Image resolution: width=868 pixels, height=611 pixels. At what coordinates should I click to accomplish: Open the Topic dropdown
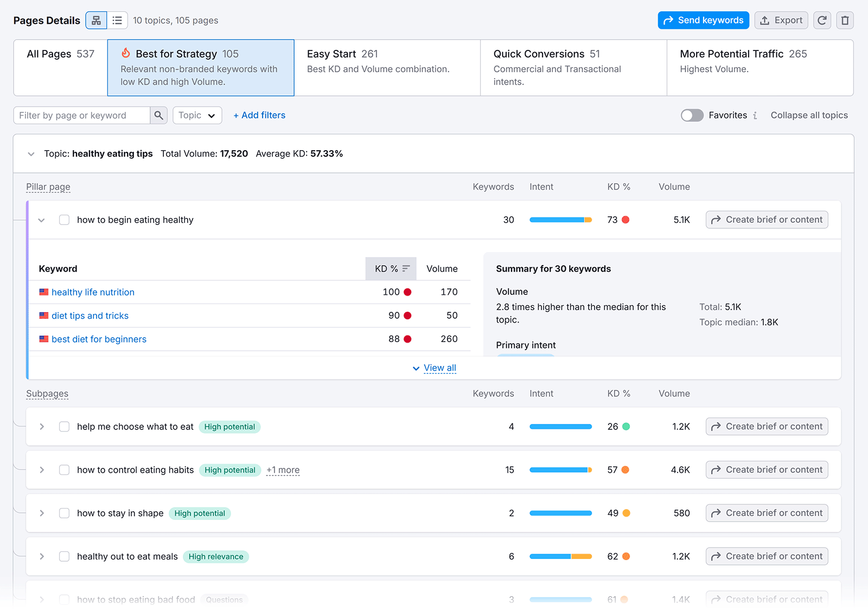pos(197,115)
